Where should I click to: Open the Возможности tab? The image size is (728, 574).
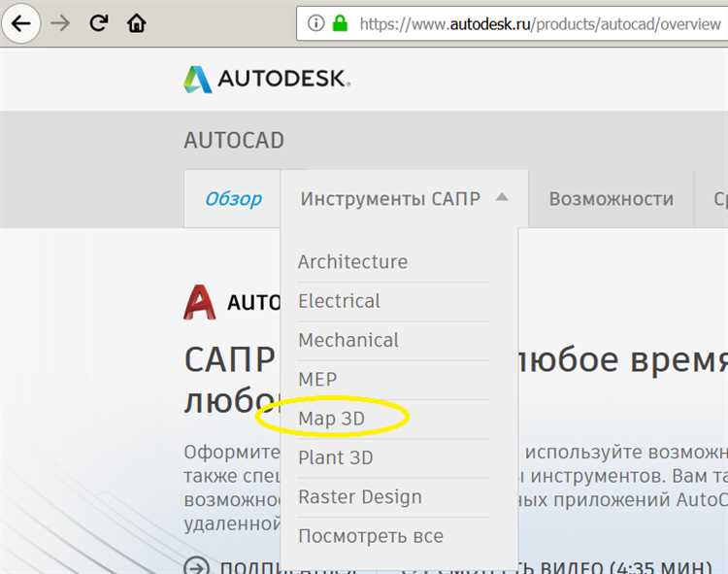click(x=611, y=199)
